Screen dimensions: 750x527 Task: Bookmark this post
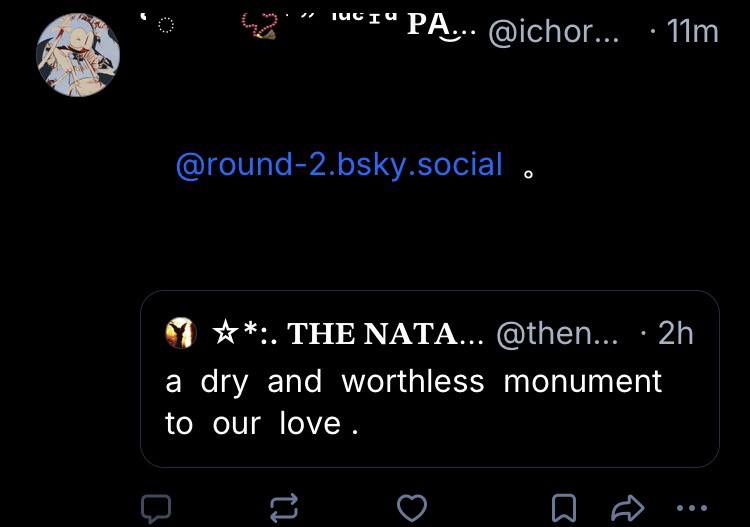(564, 508)
